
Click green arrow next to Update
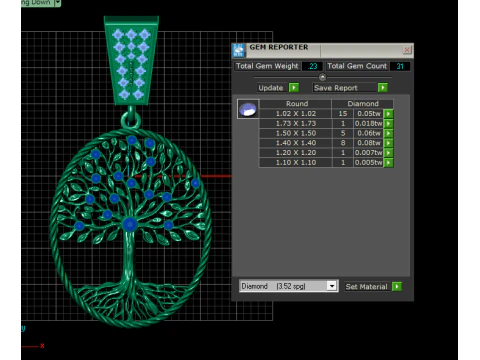[294, 88]
